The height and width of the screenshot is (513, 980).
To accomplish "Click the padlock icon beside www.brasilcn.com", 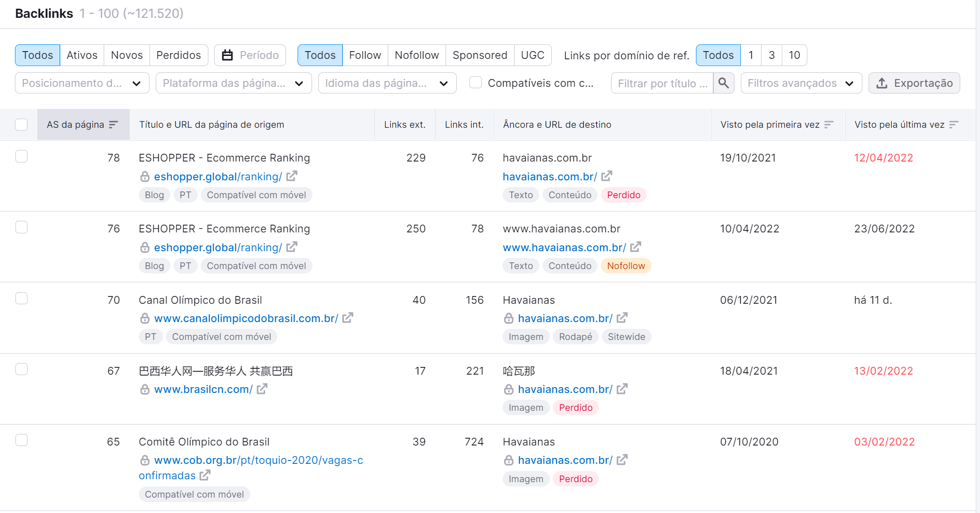I will tap(144, 389).
